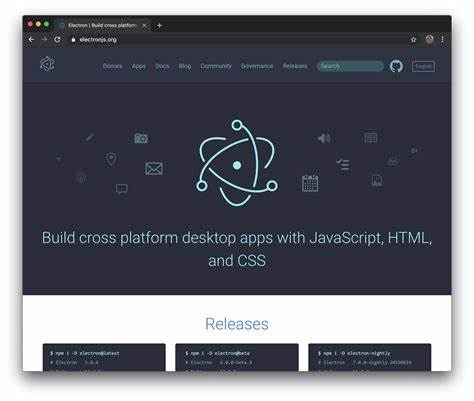Bookmark page with the star icon
474x401 pixels.
click(413, 40)
